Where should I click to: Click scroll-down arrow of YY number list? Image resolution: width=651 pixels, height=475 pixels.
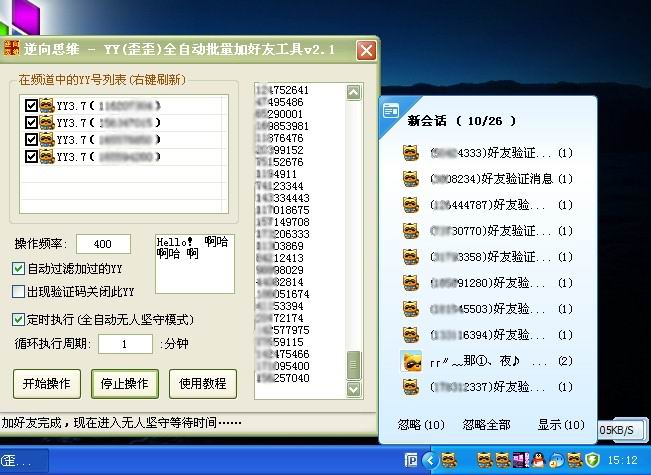354,389
